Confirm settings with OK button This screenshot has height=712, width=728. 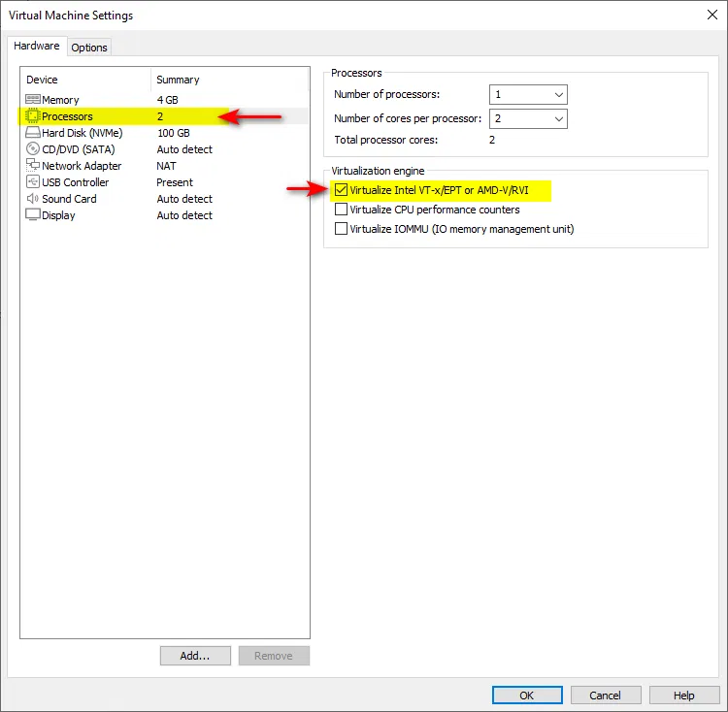[x=527, y=695]
